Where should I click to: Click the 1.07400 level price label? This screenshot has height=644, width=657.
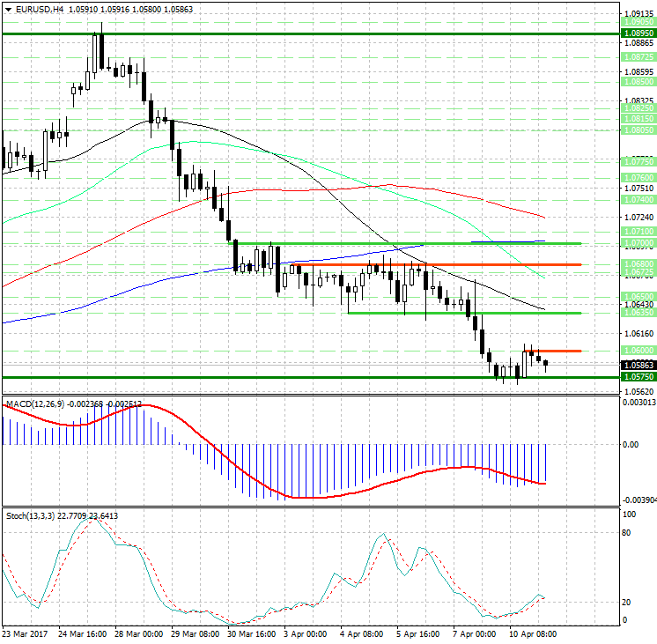pyautogui.click(x=639, y=200)
